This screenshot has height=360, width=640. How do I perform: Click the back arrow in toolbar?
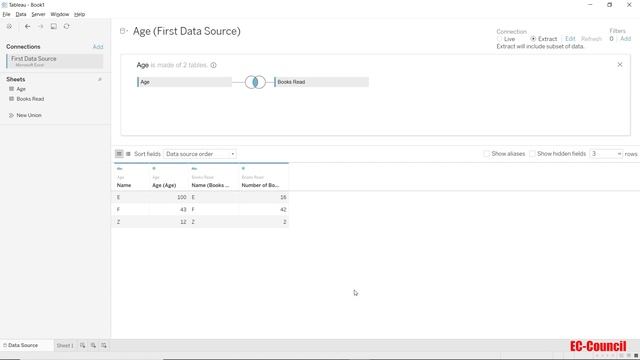(x=27, y=27)
